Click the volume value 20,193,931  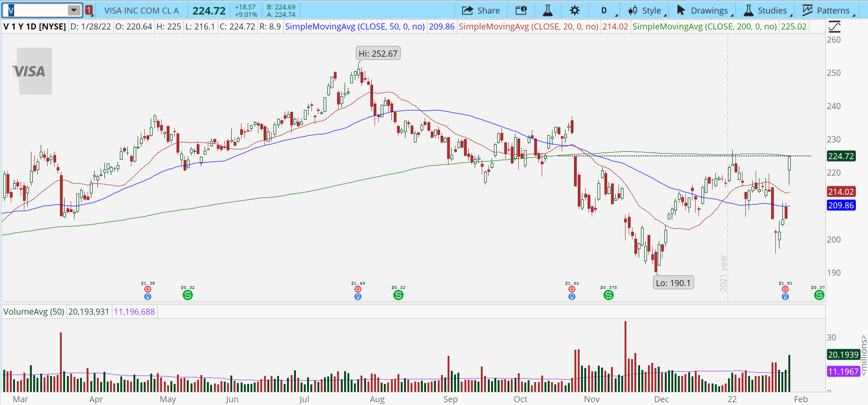(x=88, y=311)
